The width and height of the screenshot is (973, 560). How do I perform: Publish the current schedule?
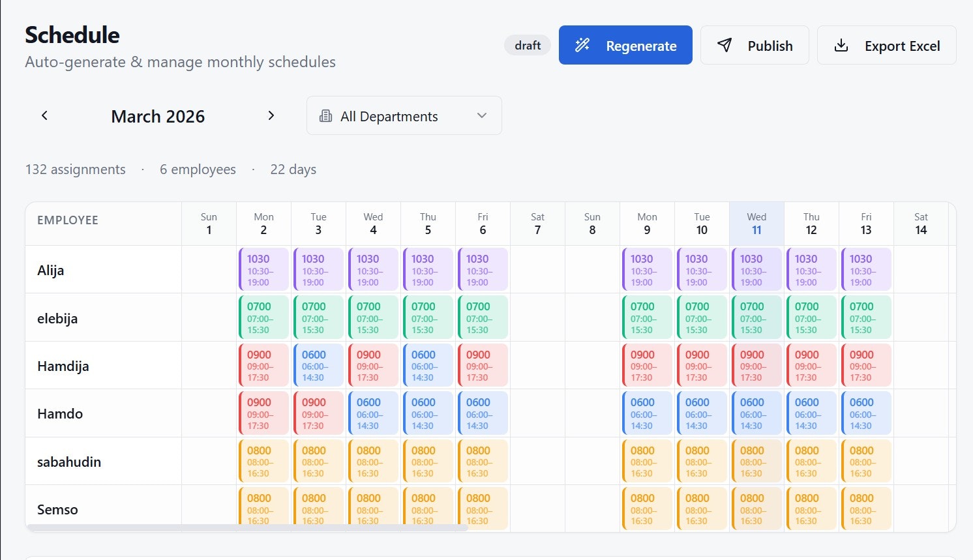coord(755,45)
